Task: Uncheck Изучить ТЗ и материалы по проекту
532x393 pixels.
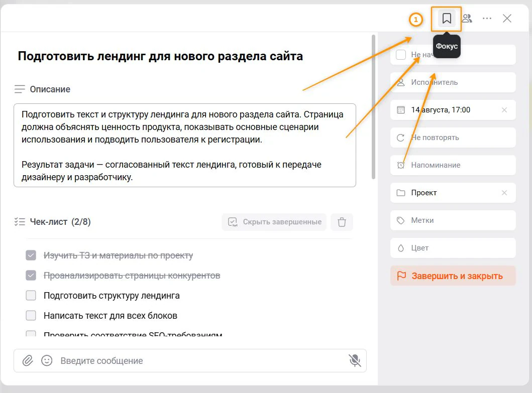Action: pyautogui.click(x=31, y=255)
